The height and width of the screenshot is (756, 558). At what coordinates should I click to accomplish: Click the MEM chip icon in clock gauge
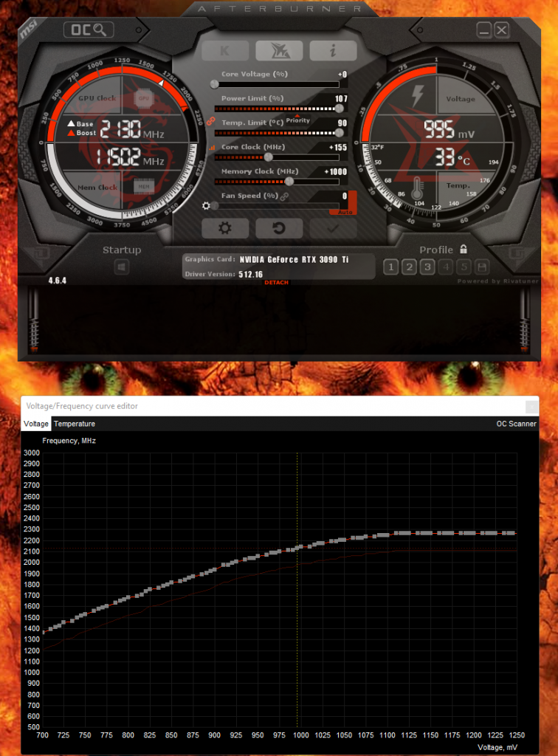coord(144,186)
